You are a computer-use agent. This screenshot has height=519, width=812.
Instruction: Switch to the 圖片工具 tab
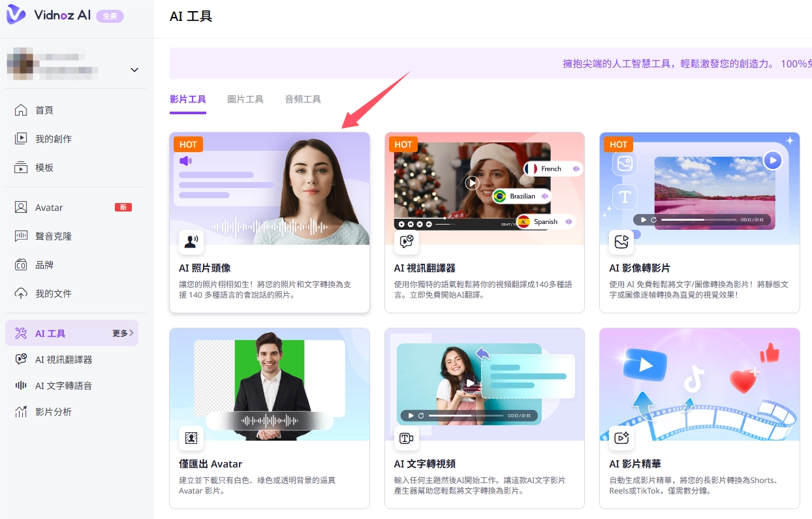(x=245, y=99)
